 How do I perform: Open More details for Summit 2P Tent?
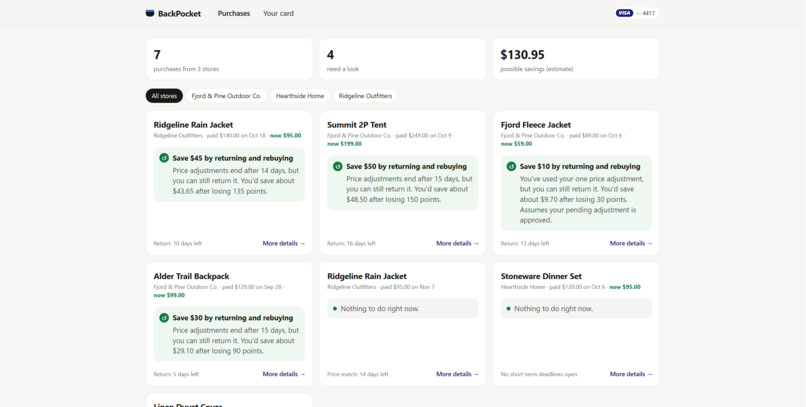point(457,243)
